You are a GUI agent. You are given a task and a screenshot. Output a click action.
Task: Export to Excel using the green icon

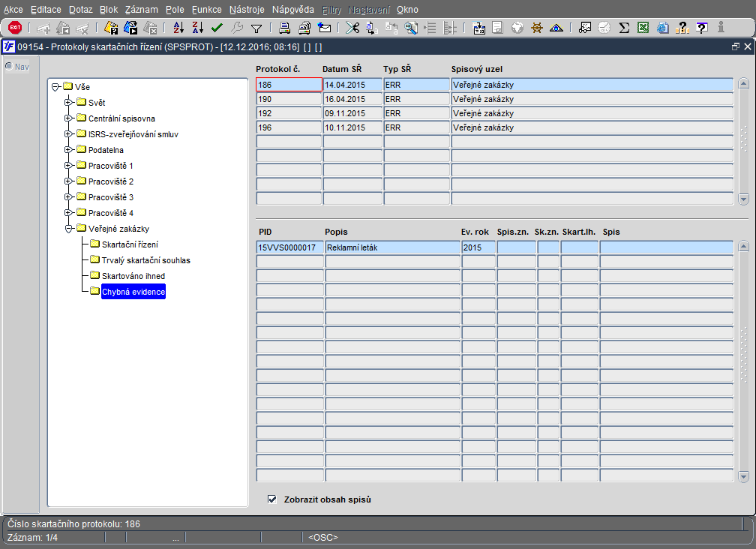pos(643,28)
